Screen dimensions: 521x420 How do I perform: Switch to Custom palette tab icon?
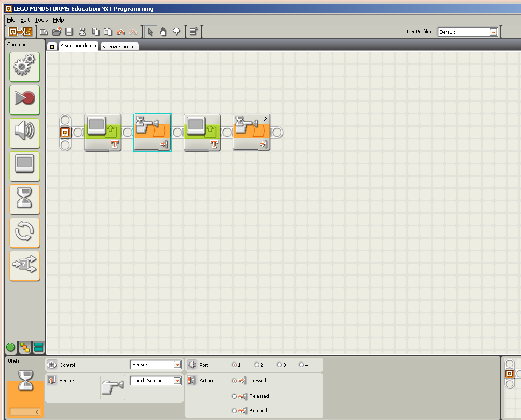point(38,347)
